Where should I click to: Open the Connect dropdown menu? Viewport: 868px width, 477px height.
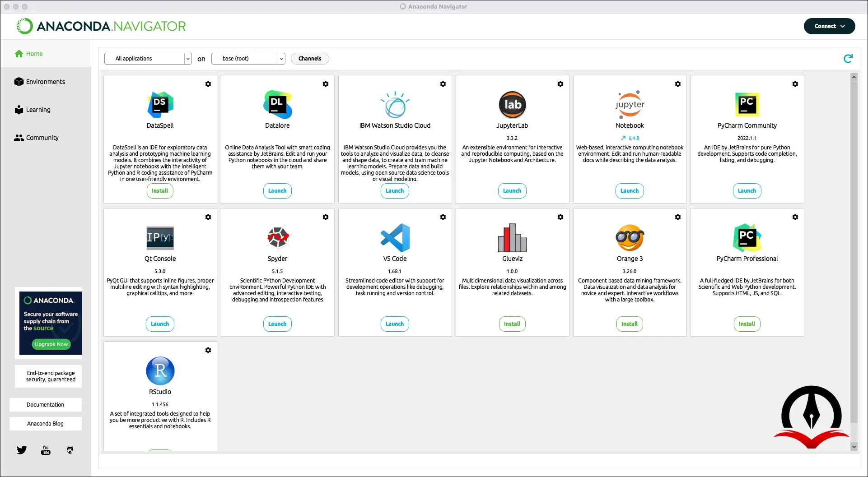830,26
